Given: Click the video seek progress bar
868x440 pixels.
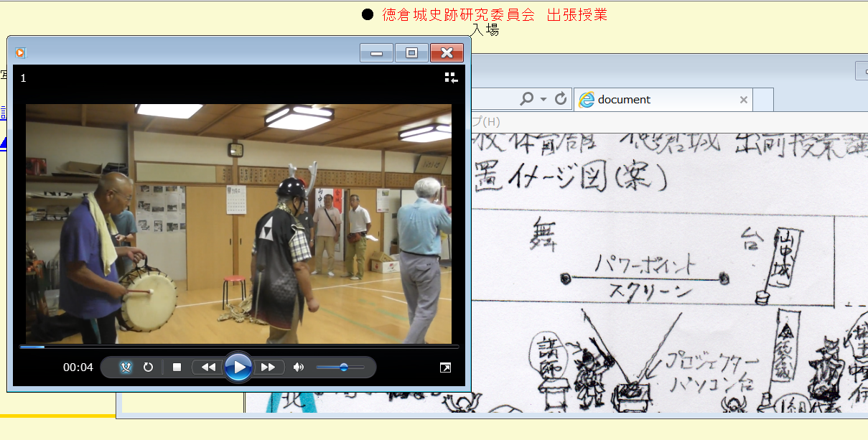Looking at the screenshot, I should [238, 347].
